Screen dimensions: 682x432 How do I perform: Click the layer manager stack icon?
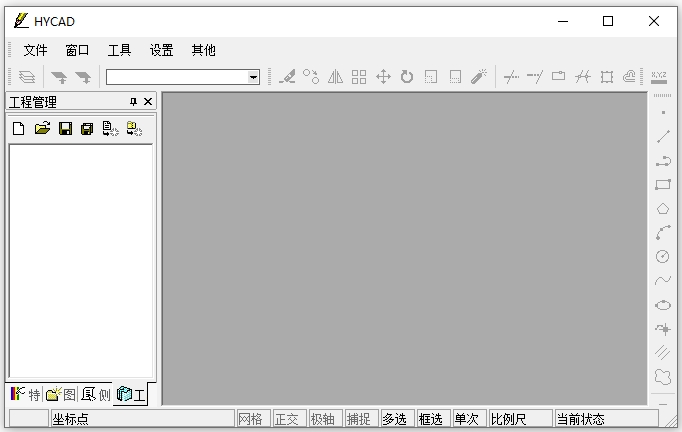27,77
